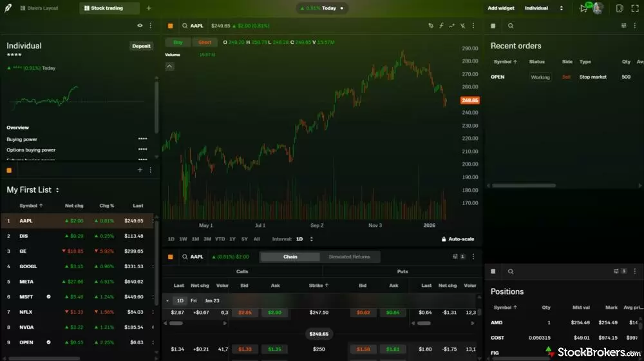The height and width of the screenshot is (361, 644).
Task: Switch to the Simulated Returns tab
Action: 349,257
